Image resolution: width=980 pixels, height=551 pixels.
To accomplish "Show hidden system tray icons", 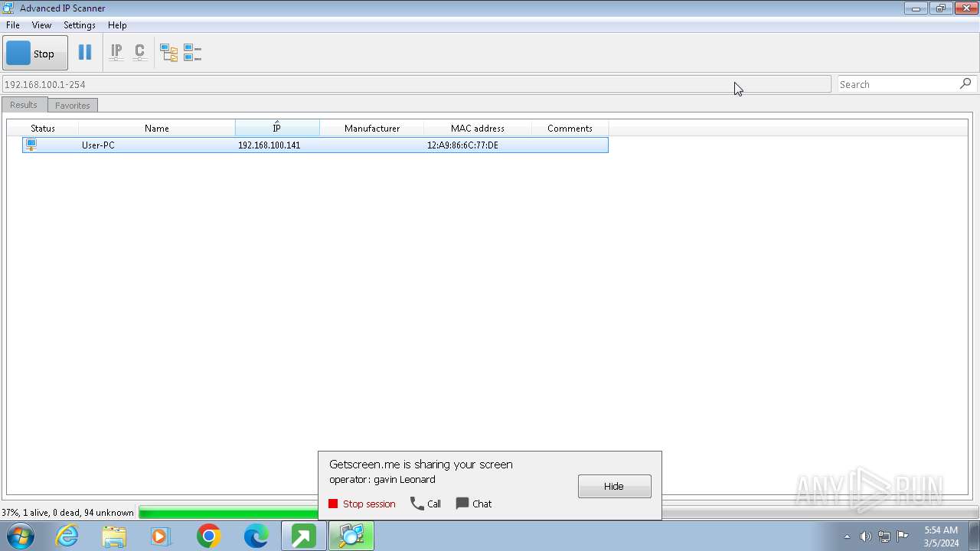I will coord(847,536).
